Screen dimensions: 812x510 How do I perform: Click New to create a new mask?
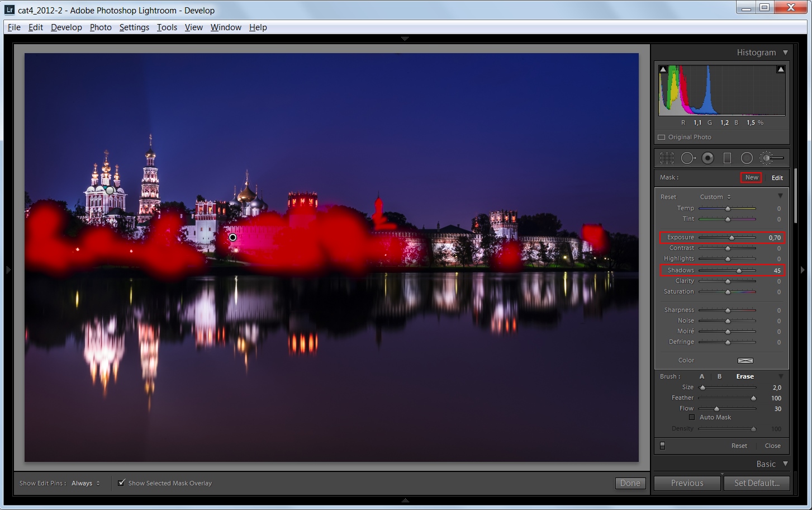(752, 177)
